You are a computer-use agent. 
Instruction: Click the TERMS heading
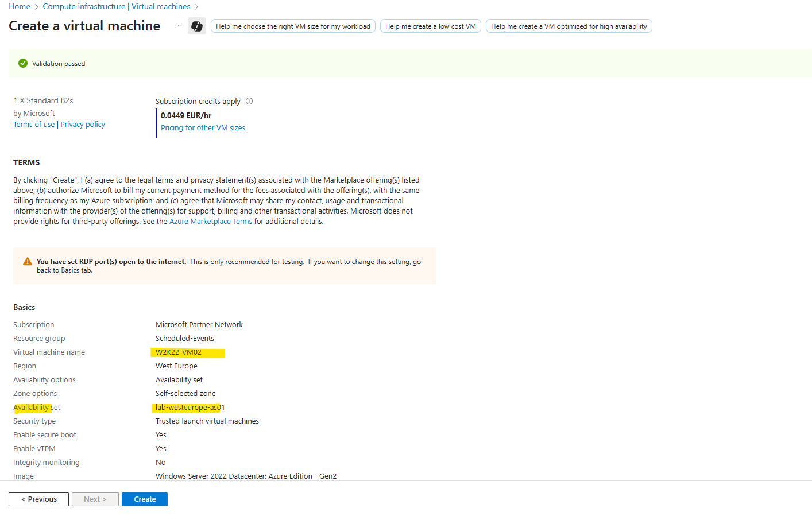pyautogui.click(x=26, y=163)
